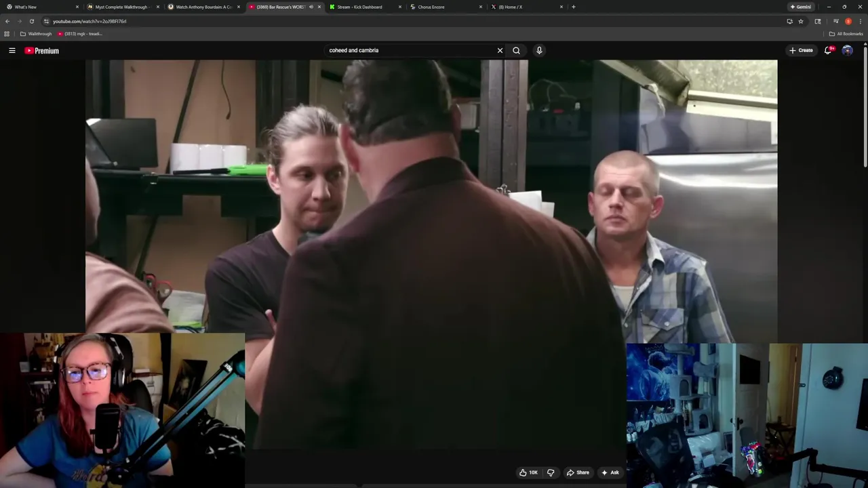Go back with the browser back arrow
868x488 pixels.
pyautogui.click(x=7, y=21)
